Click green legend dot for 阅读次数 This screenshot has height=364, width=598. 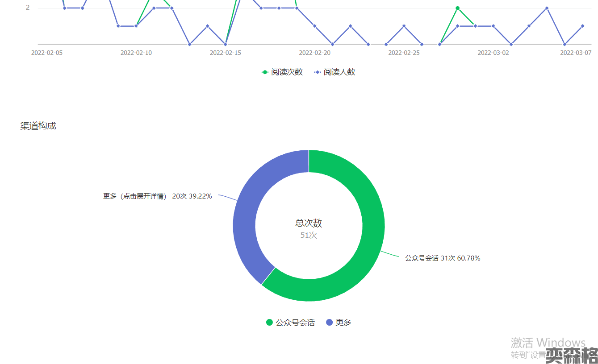(265, 72)
